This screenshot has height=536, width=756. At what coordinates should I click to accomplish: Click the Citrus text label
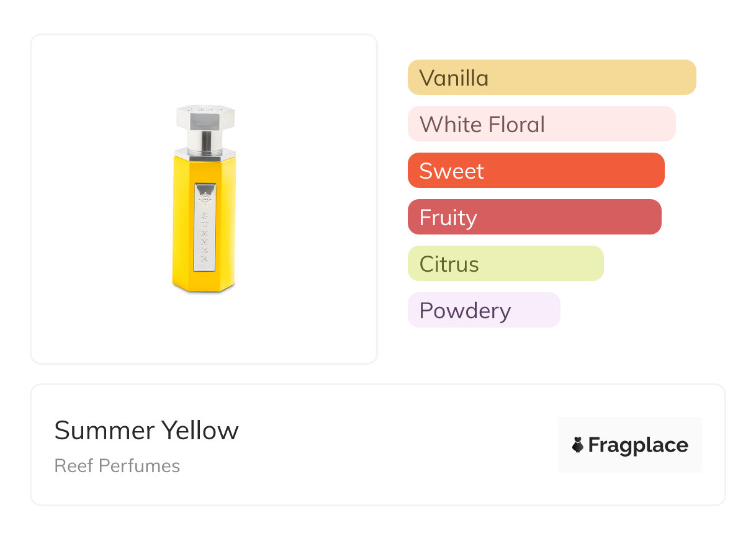coord(449,264)
